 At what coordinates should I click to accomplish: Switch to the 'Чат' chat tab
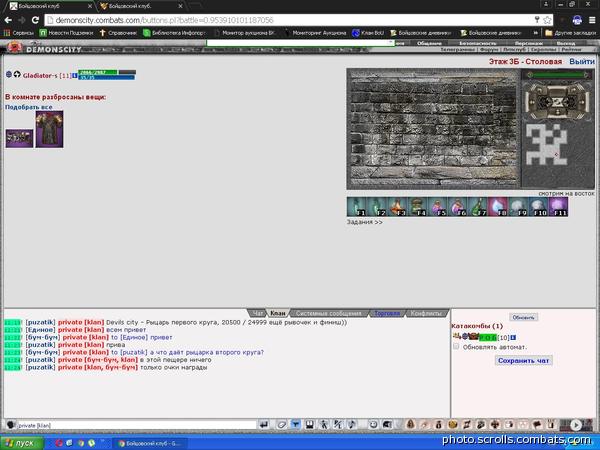[258, 313]
